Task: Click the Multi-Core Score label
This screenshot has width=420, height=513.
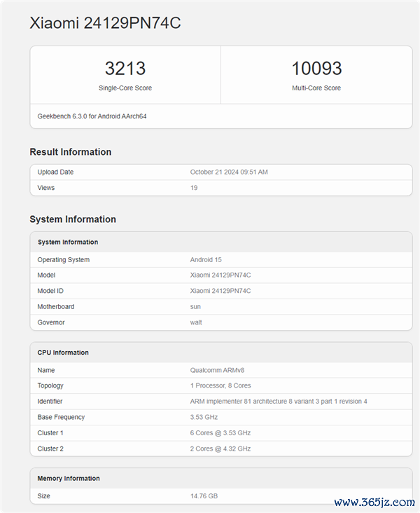Action: 316,88
